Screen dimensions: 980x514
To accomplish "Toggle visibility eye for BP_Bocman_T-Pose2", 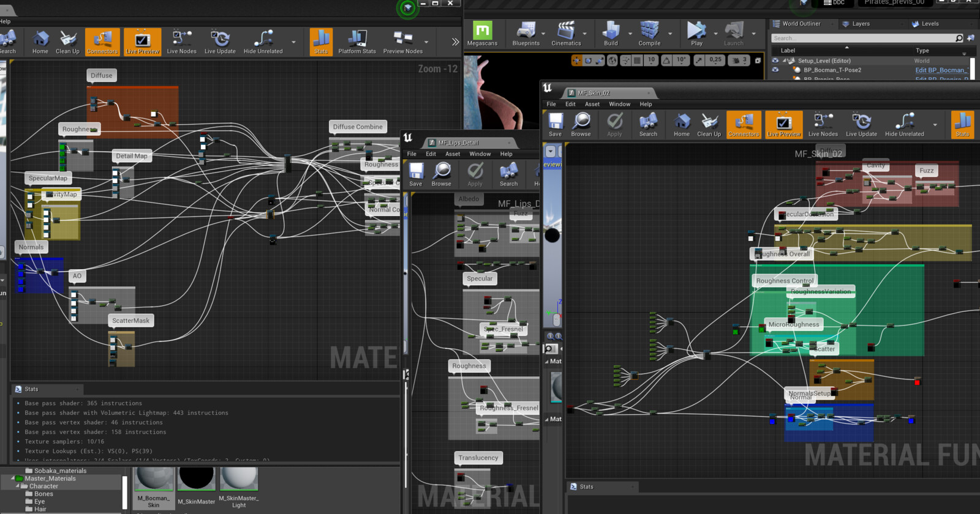I will coord(775,70).
